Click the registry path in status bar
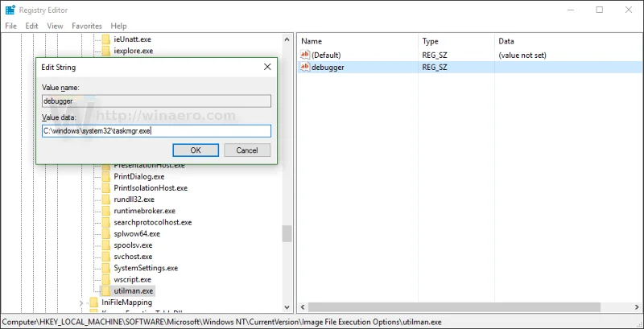This screenshot has width=644, height=329. (x=222, y=322)
